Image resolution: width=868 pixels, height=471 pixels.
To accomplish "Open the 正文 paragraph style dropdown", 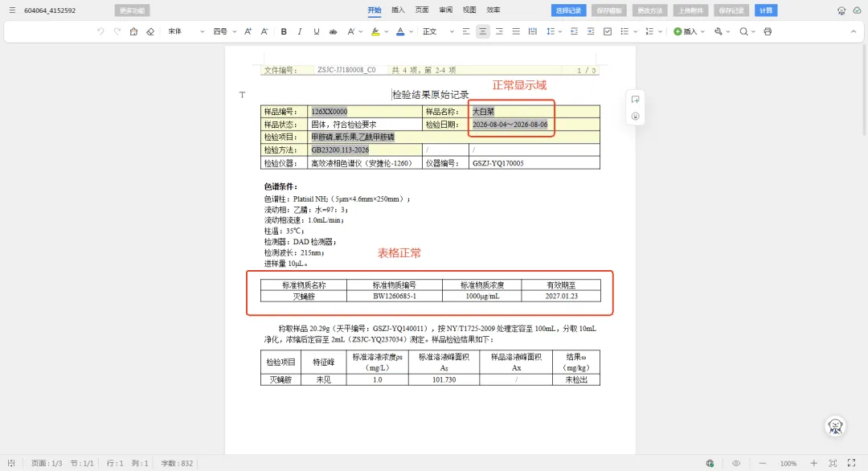I will [x=438, y=31].
